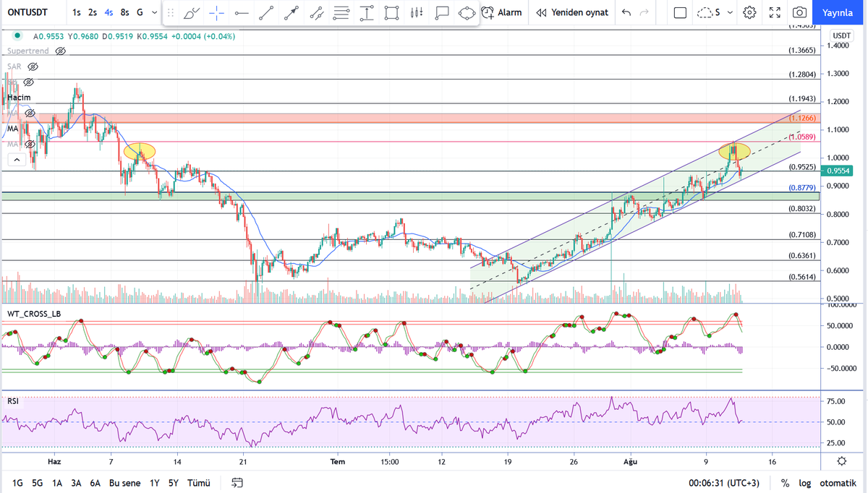This screenshot has height=493, width=868.
Task: Enter fullscreen chart mode
Action: [775, 12]
